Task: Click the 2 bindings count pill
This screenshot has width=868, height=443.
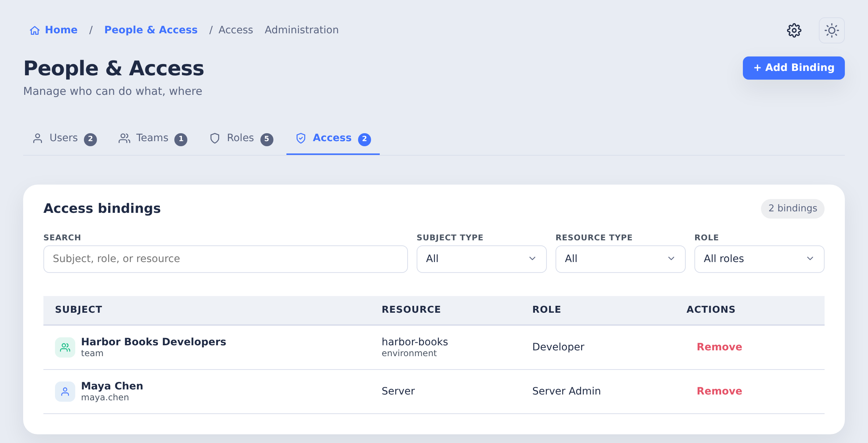Action: (793, 208)
